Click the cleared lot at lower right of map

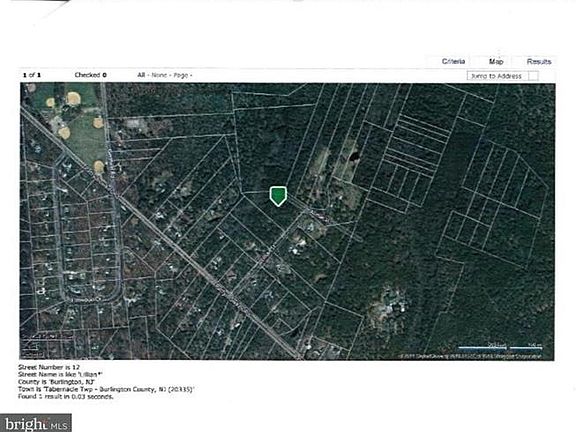click(388, 306)
